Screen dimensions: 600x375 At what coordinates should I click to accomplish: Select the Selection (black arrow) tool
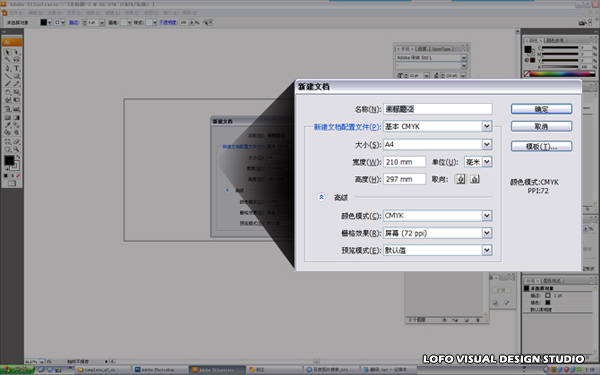point(8,52)
